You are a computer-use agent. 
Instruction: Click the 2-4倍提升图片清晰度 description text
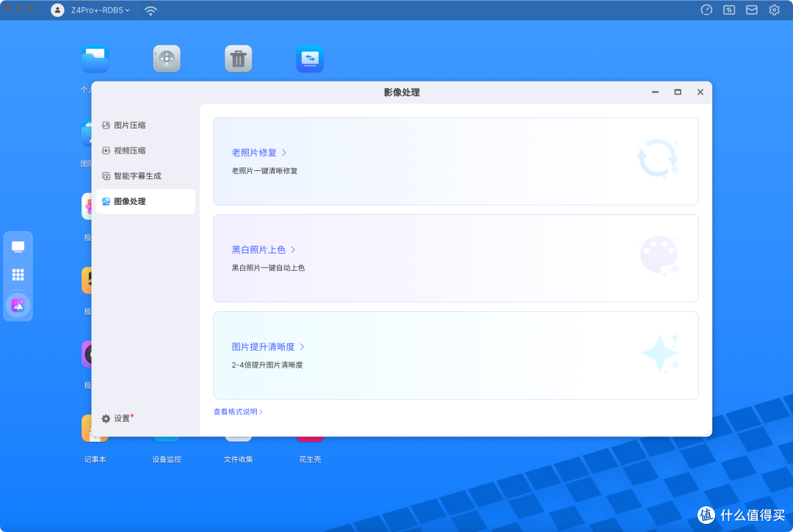point(267,365)
